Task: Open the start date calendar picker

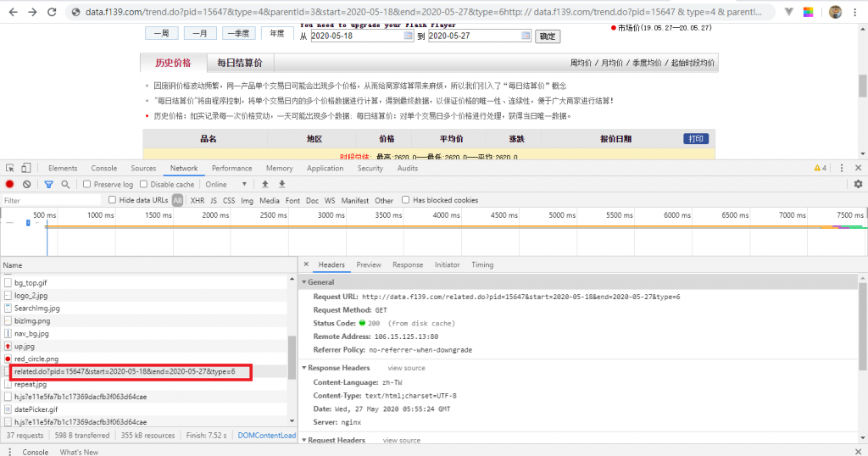Action: [408, 36]
